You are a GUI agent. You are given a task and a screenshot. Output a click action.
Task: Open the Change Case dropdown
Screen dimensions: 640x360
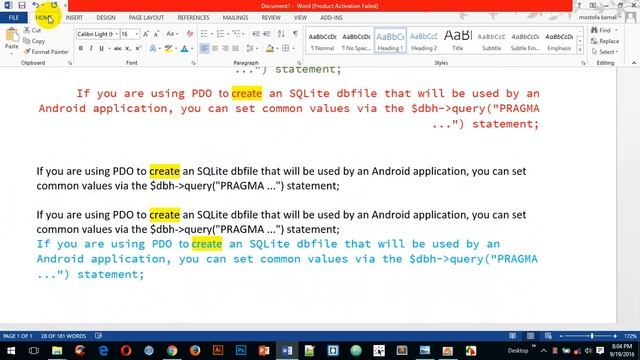pyautogui.click(x=172, y=34)
